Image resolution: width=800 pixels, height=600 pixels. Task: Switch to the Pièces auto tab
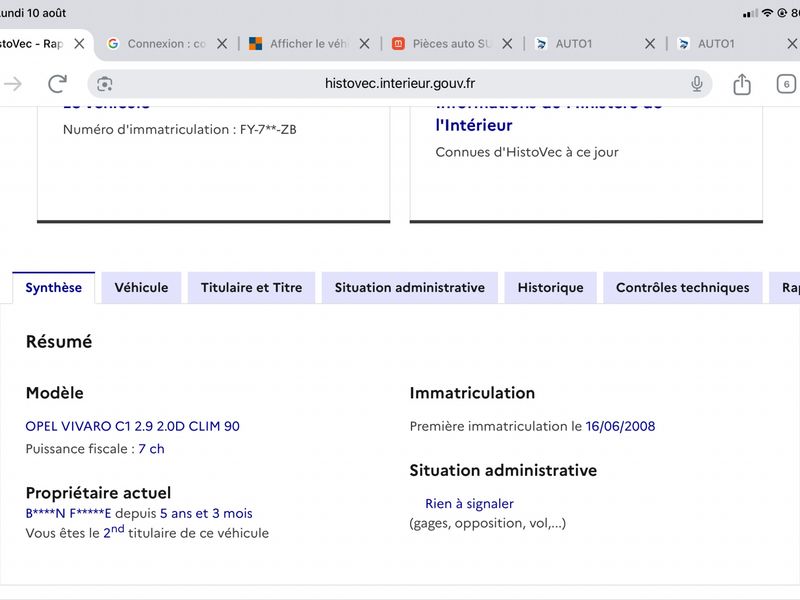tap(452, 44)
